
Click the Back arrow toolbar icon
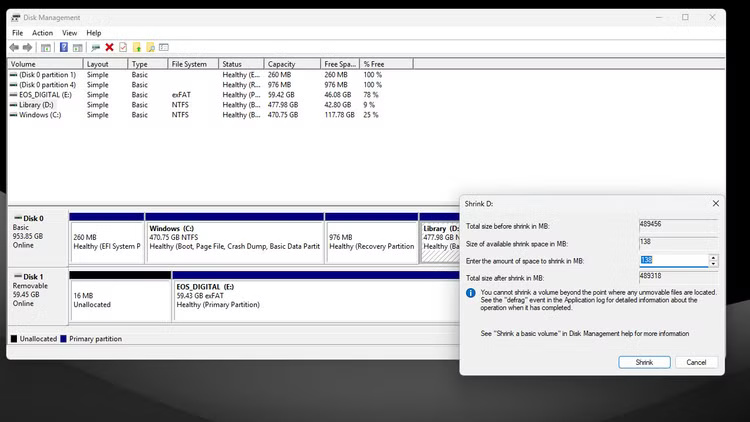(x=16, y=47)
